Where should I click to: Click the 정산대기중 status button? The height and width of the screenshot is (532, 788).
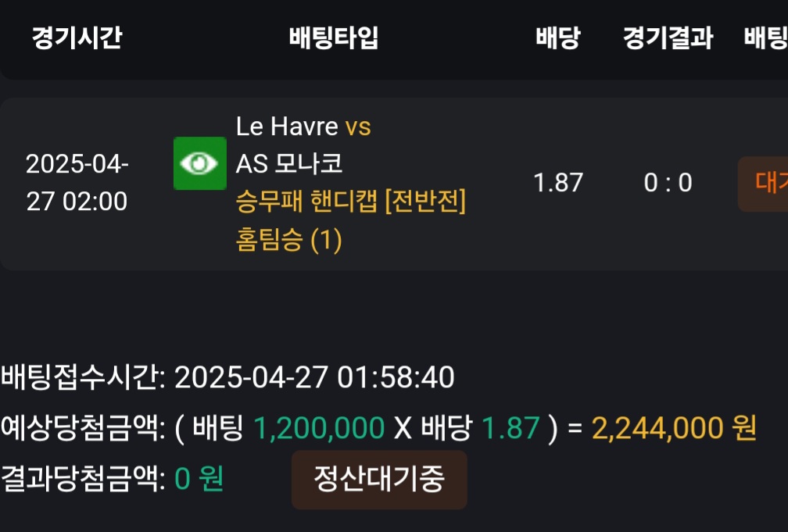(x=379, y=479)
